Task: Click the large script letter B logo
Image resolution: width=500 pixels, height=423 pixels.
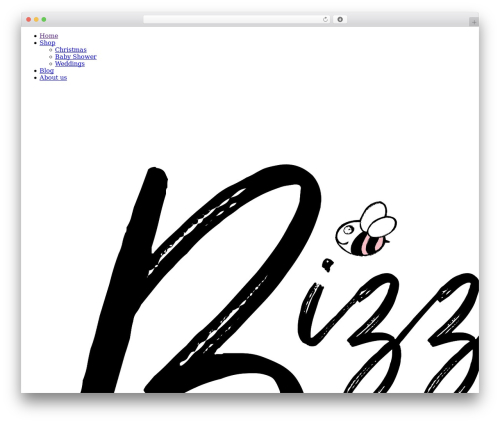Action: coord(201,279)
